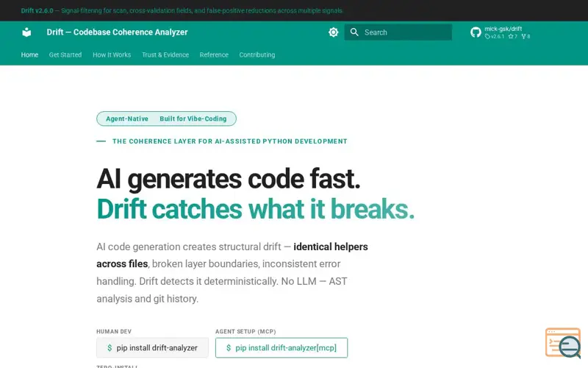588x368 pixels.
Task: Click the HUMAN DEV label
Action: coord(114,332)
